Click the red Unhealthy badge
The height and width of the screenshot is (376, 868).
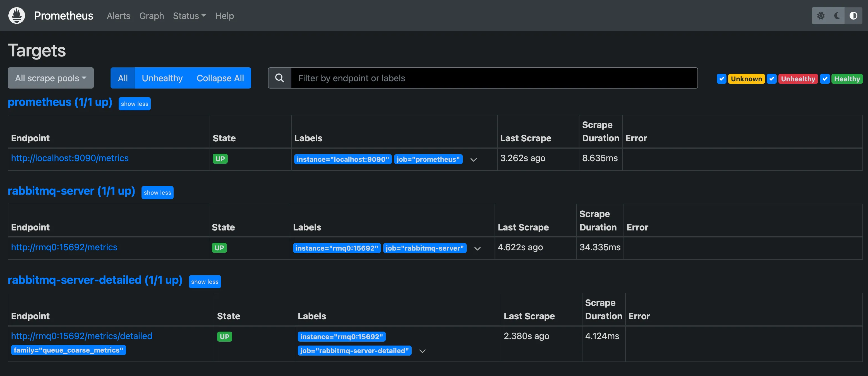(x=798, y=78)
